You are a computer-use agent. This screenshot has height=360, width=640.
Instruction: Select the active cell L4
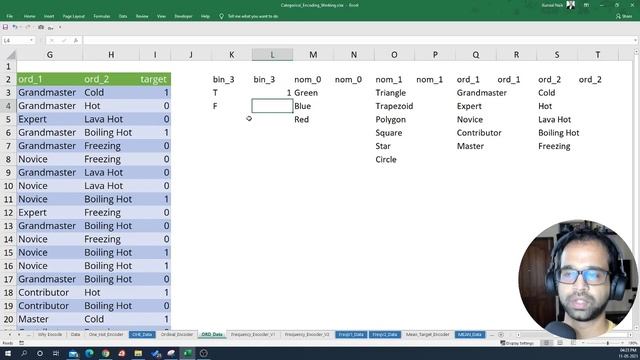(272, 106)
